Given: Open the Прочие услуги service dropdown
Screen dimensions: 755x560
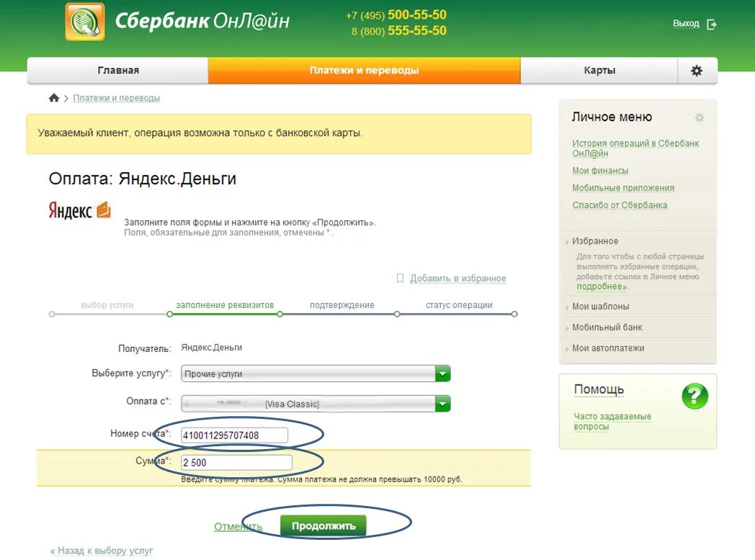Looking at the screenshot, I should [x=442, y=373].
